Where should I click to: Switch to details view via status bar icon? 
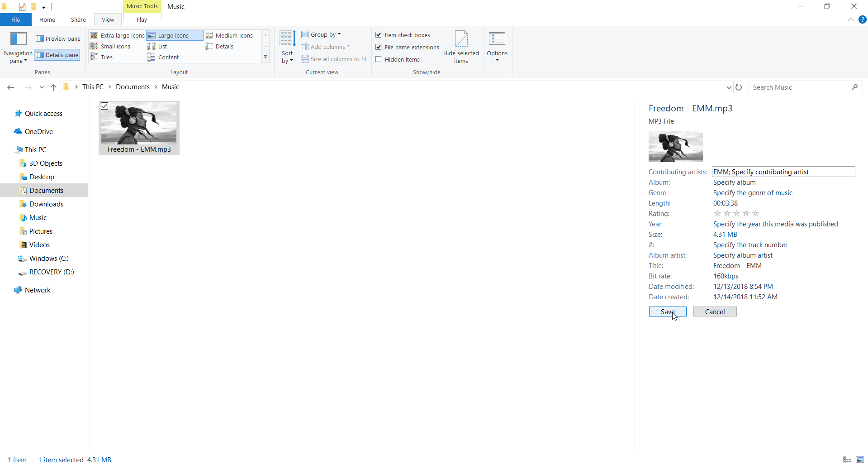847,460
